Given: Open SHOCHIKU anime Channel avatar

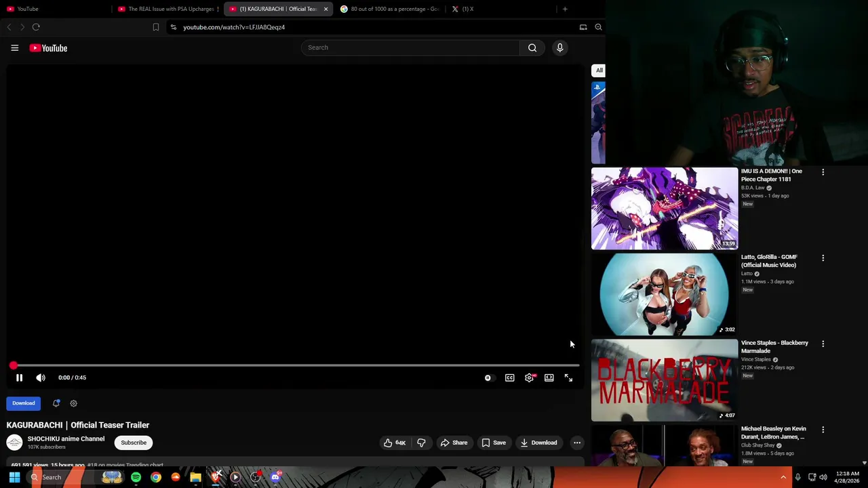Looking at the screenshot, I should pos(14,443).
